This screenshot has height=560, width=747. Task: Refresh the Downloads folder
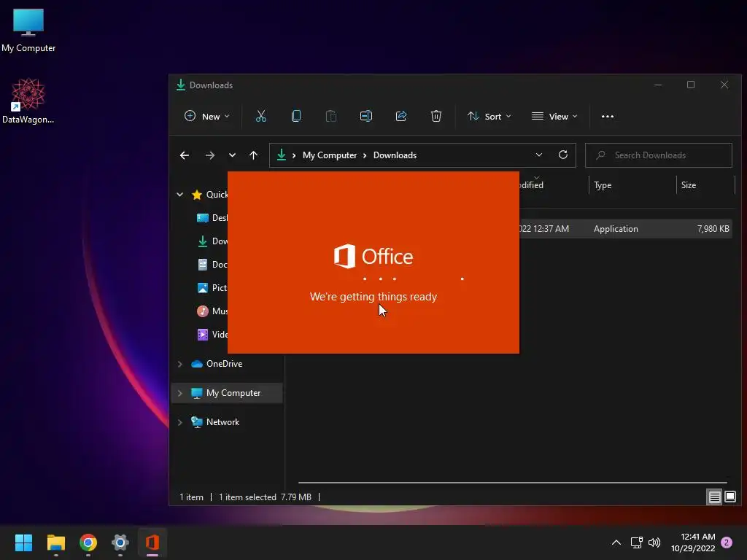(563, 155)
